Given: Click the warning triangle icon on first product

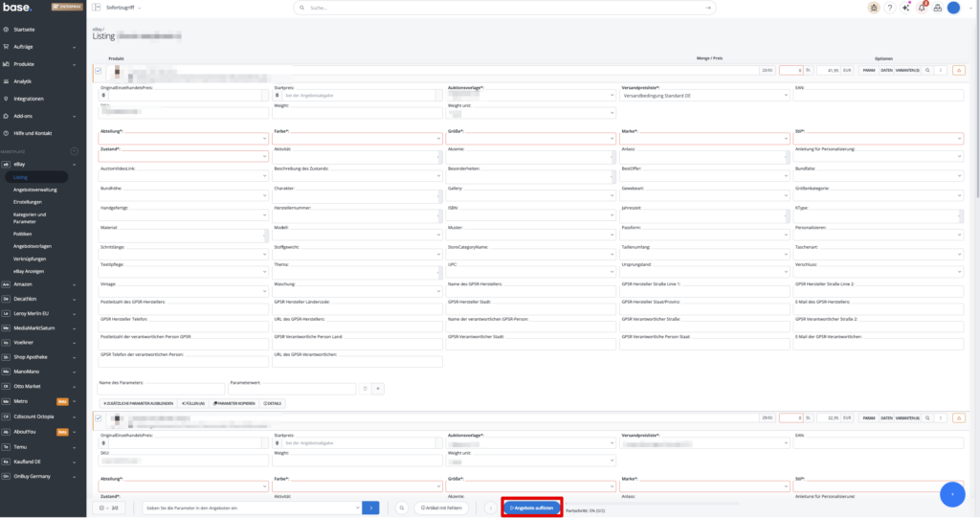Looking at the screenshot, I should pos(958,70).
